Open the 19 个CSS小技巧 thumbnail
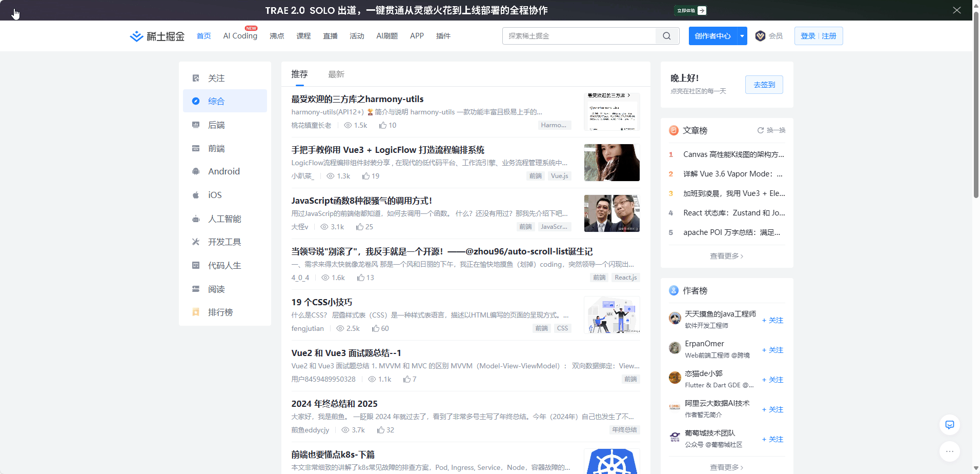Screen dimensions: 980x474 pos(612,315)
